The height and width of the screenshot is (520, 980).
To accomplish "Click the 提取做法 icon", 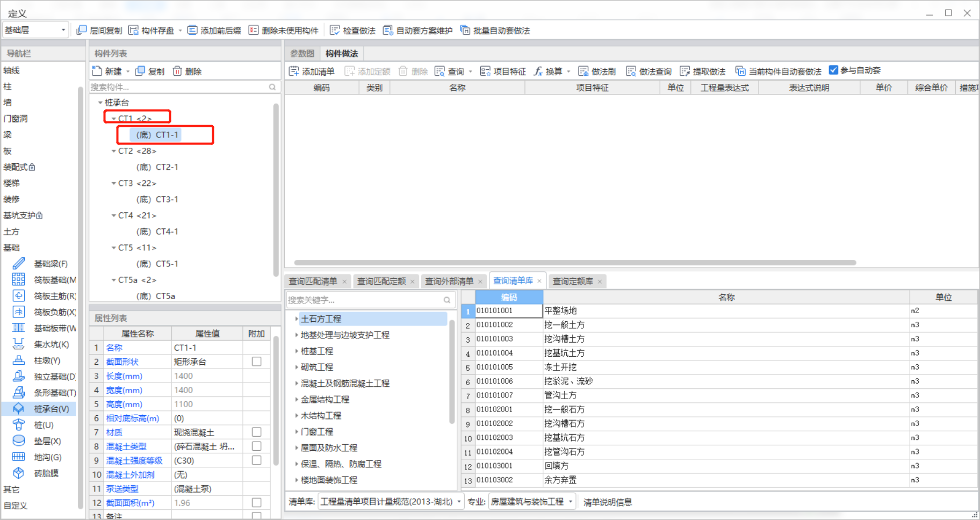I will [685, 71].
